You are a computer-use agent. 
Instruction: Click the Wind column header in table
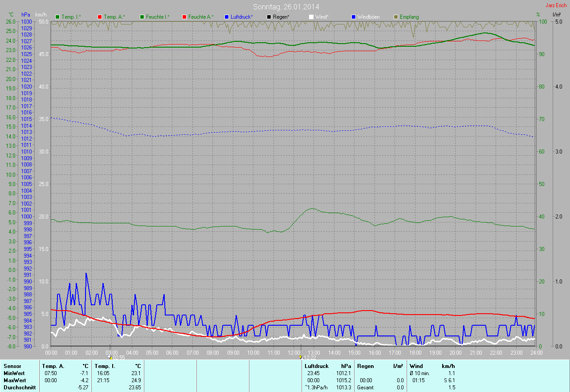click(x=416, y=366)
